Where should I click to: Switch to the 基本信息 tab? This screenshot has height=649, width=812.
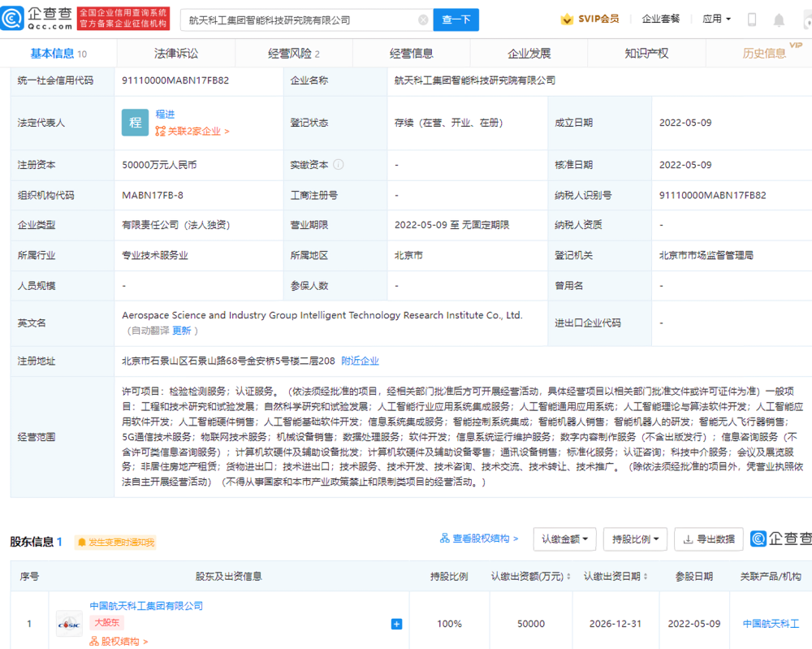[x=58, y=54]
